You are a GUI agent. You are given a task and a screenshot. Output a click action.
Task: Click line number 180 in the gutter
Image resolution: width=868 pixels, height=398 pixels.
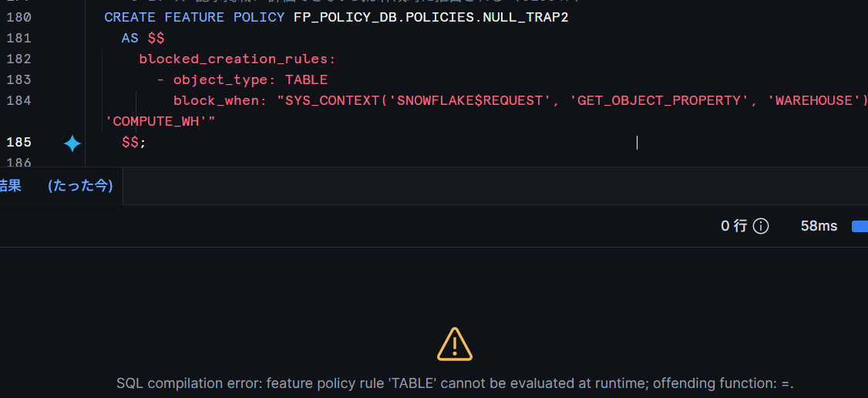pos(19,18)
